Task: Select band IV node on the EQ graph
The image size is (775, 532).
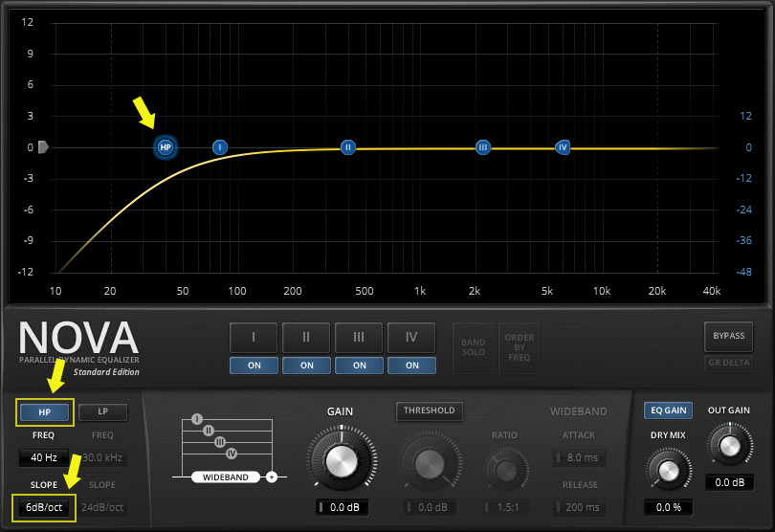Action: click(563, 147)
